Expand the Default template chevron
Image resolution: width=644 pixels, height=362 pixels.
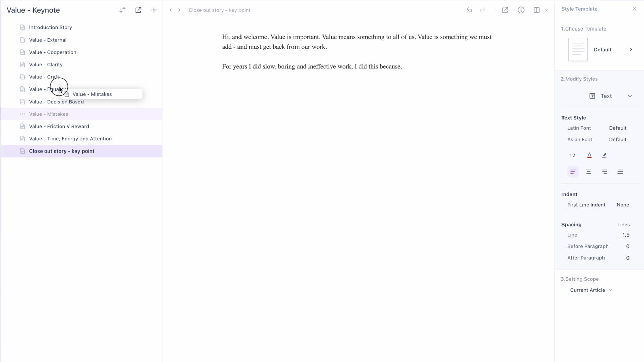coord(631,49)
